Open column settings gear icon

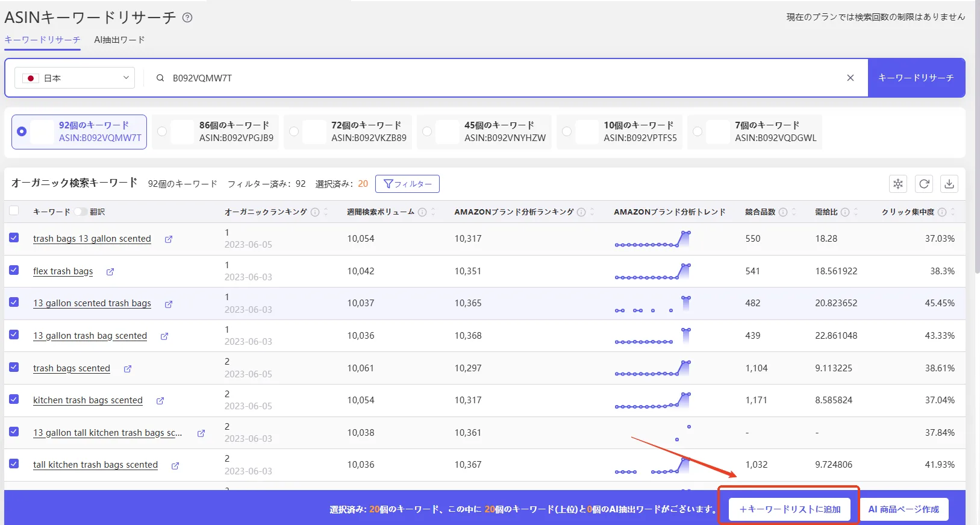coord(898,184)
